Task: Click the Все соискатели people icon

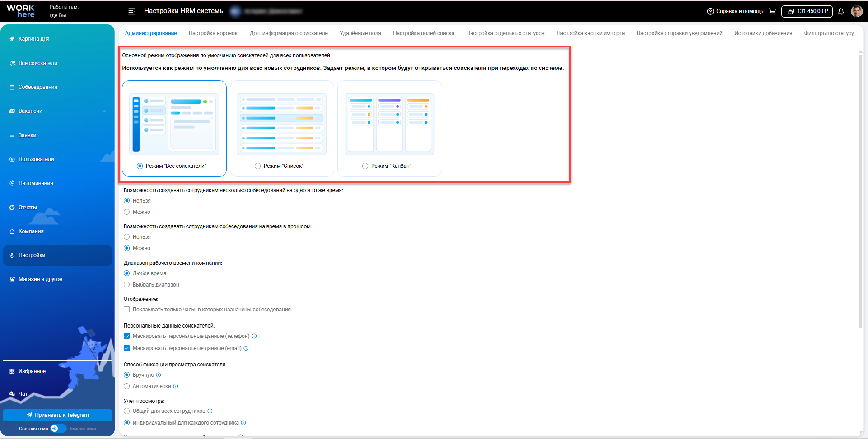Action: tap(12, 63)
